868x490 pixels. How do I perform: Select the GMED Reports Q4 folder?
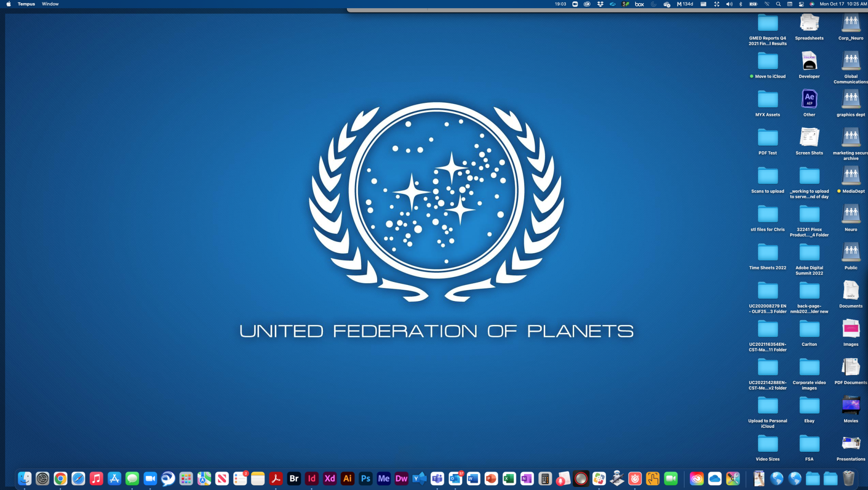tap(768, 29)
